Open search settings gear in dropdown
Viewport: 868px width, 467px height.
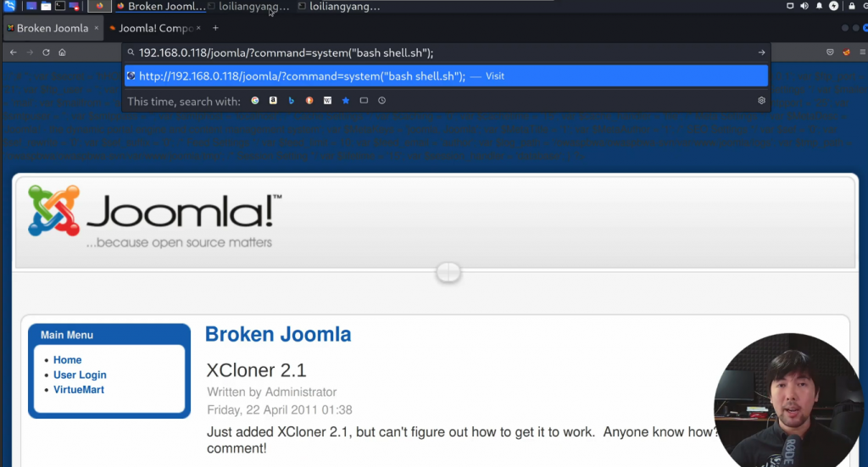tap(762, 101)
